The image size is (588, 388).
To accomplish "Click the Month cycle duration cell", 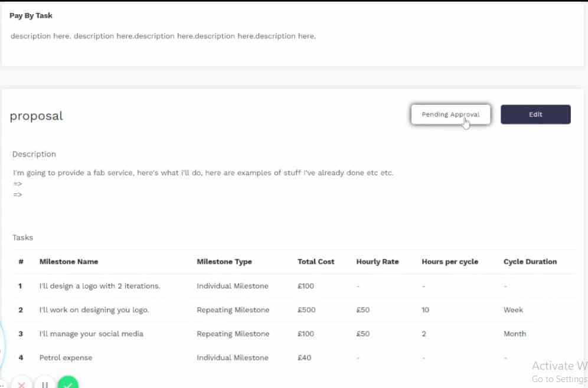I will [515, 334].
